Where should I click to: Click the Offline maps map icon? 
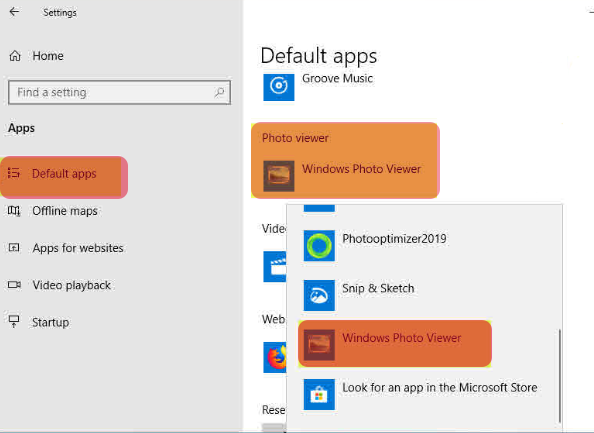tap(14, 211)
